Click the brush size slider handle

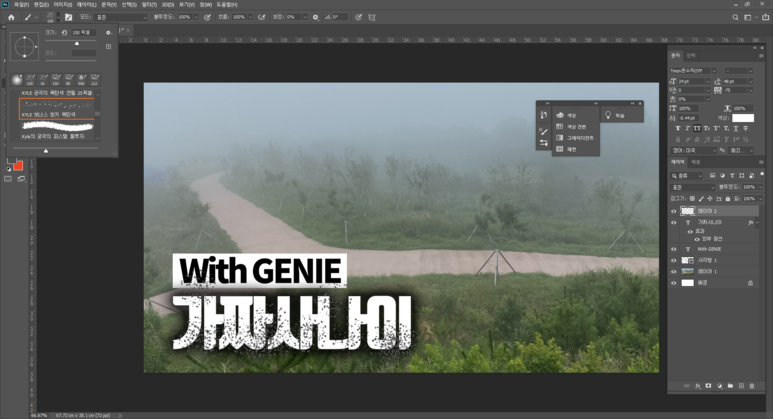[76, 43]
